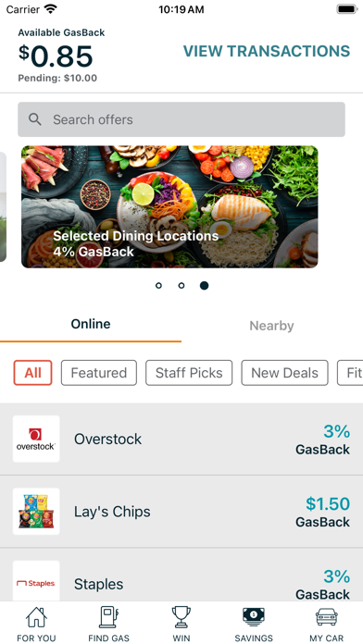Switch to the Nearby tab

(271, 326)
